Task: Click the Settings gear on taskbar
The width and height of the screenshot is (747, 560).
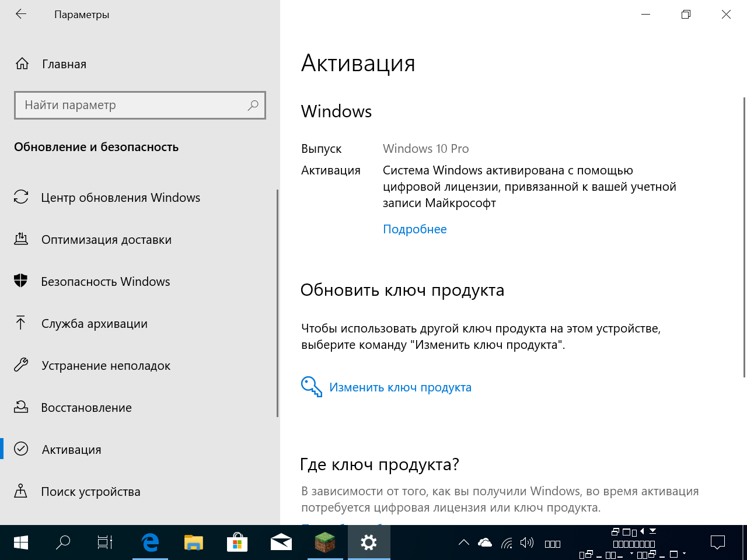Action: click(369, 542)
